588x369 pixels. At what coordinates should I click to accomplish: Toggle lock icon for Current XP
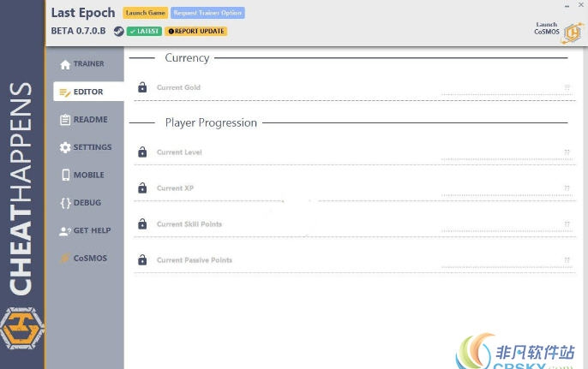pyautogui.click(x=142, y=188)
